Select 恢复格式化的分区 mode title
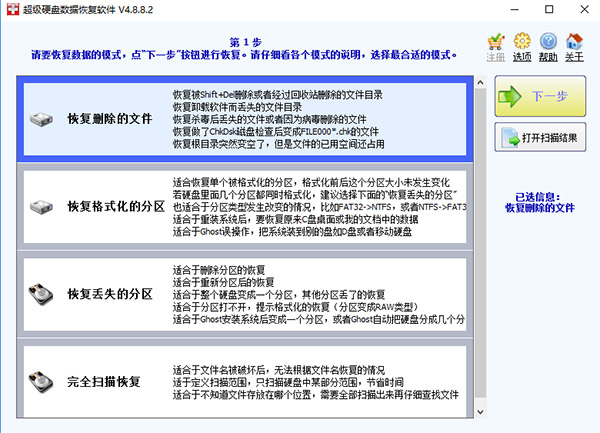Viewport: 600px width, 433px height. 116,207
